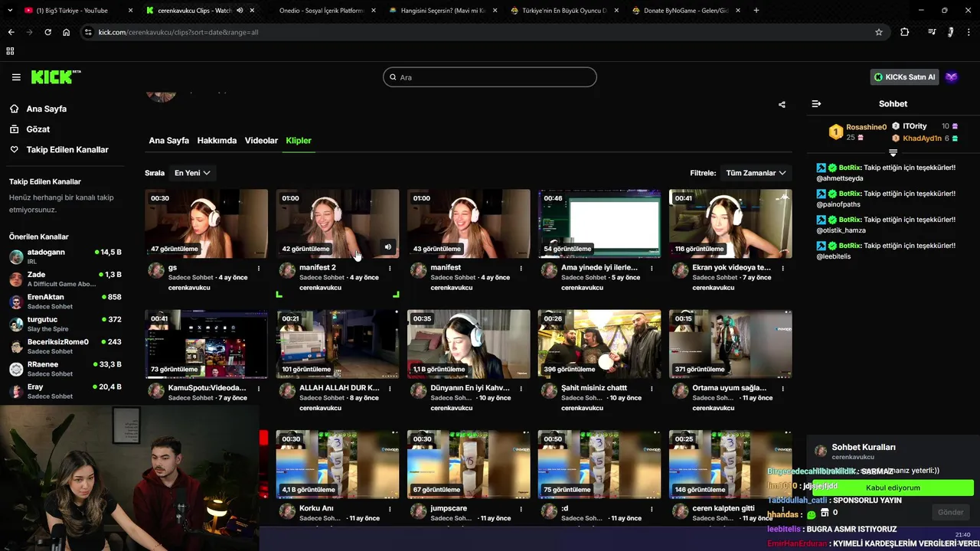980x551 pixels.
Task: Click the purple profile avatar icon
Action: (952, 77)
